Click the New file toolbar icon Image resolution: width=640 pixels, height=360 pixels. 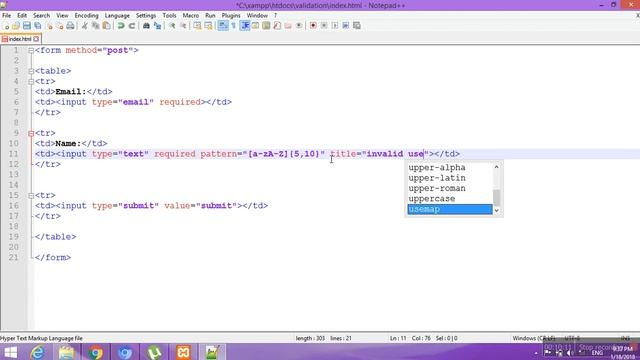6,26
